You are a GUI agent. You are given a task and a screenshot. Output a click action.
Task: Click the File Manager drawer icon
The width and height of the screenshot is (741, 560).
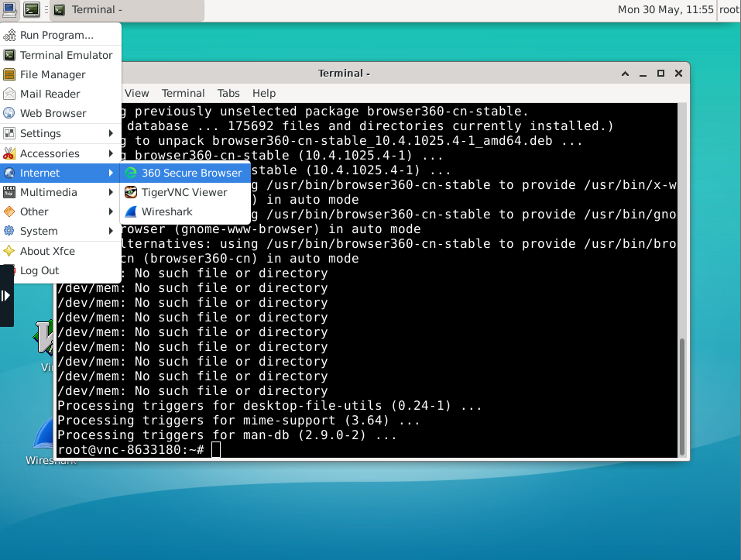pos(9,74)
